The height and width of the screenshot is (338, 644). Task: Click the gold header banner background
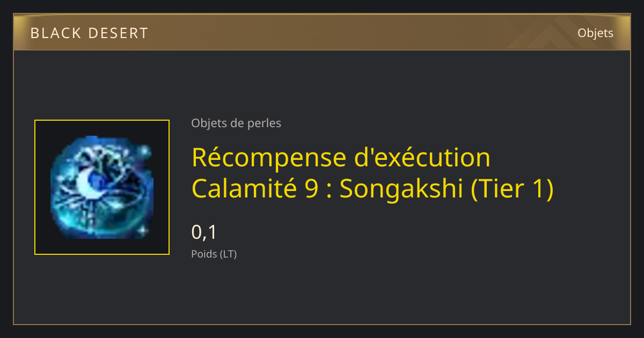click(x=322, y=33)
